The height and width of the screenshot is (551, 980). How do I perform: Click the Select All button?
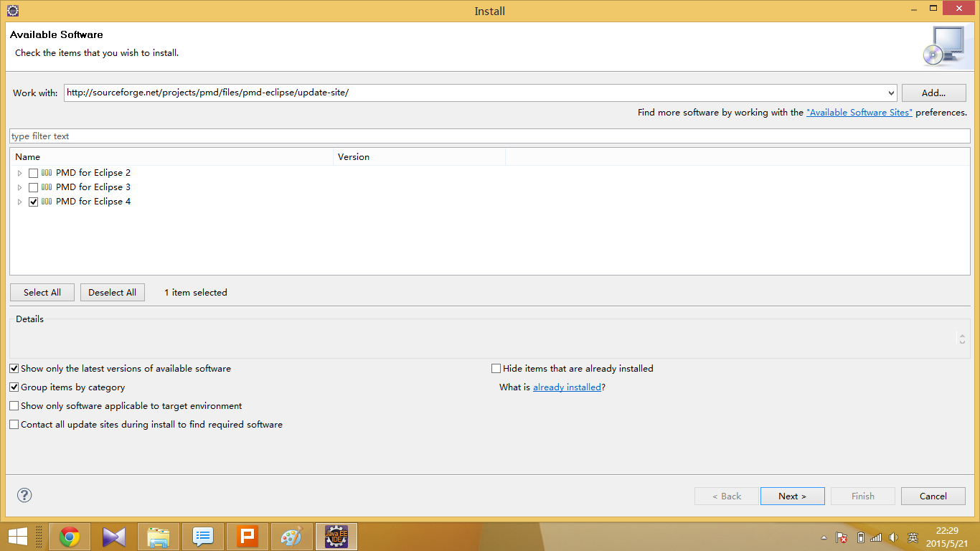tap(42, 292)
